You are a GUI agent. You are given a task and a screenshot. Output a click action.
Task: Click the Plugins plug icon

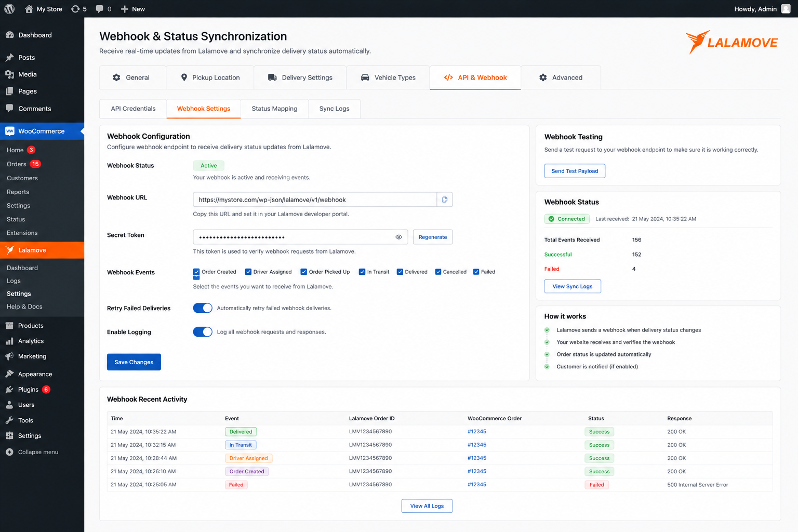pos(9,390)
